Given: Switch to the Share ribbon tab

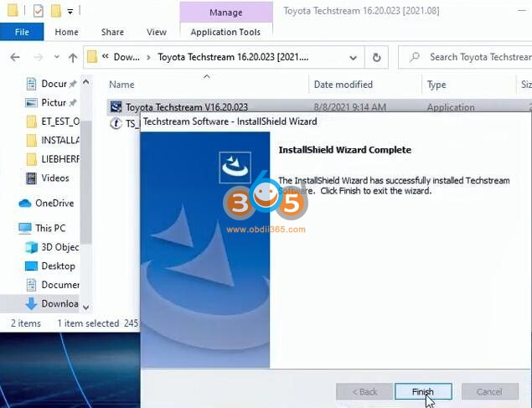Looking at the screenshot, I should 112,32.
